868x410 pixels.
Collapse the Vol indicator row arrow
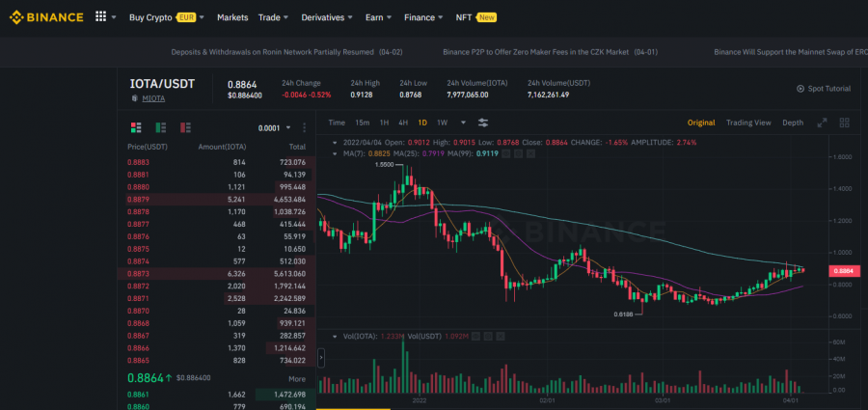pos(335,337)
